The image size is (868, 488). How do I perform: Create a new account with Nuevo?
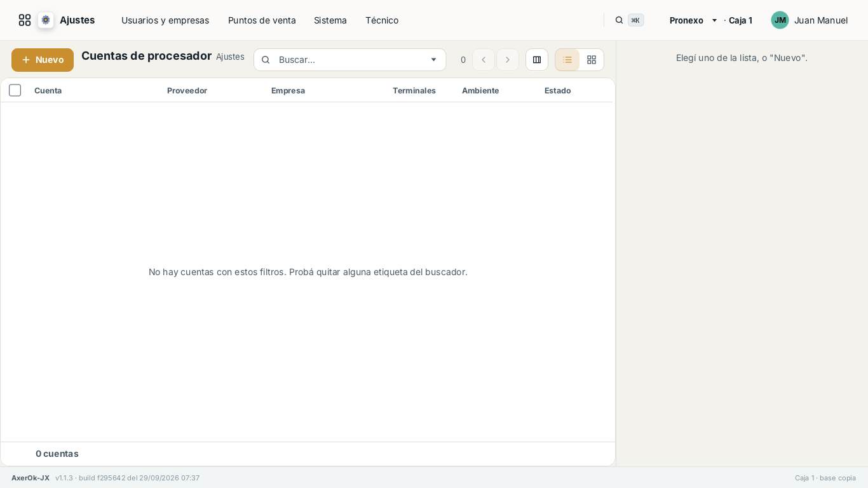coord(43,60)
